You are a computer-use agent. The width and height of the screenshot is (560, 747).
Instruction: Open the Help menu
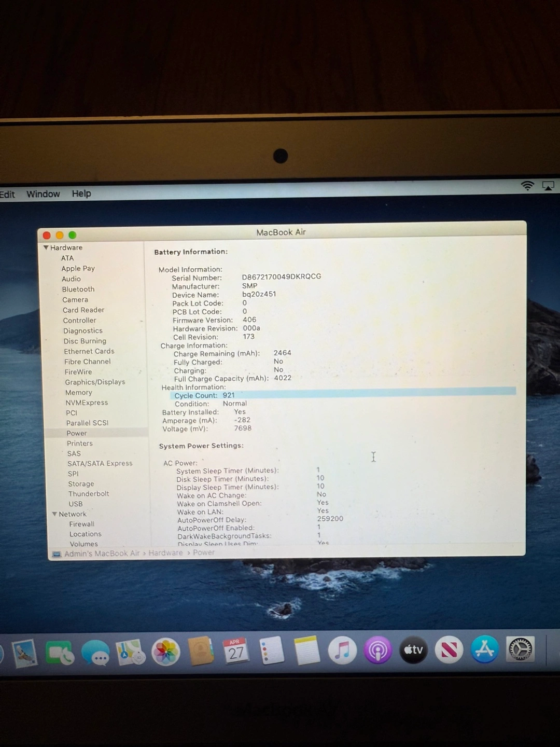[81, 193]
